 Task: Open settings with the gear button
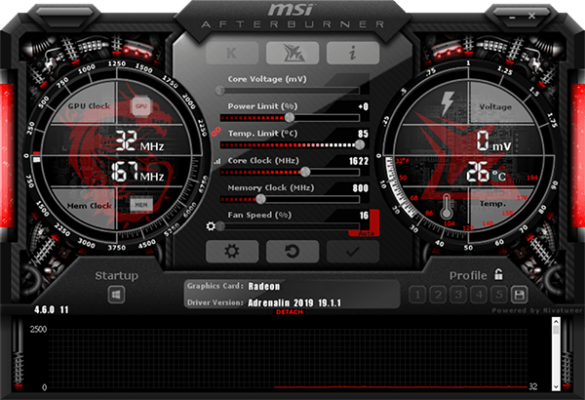[232, 251]
